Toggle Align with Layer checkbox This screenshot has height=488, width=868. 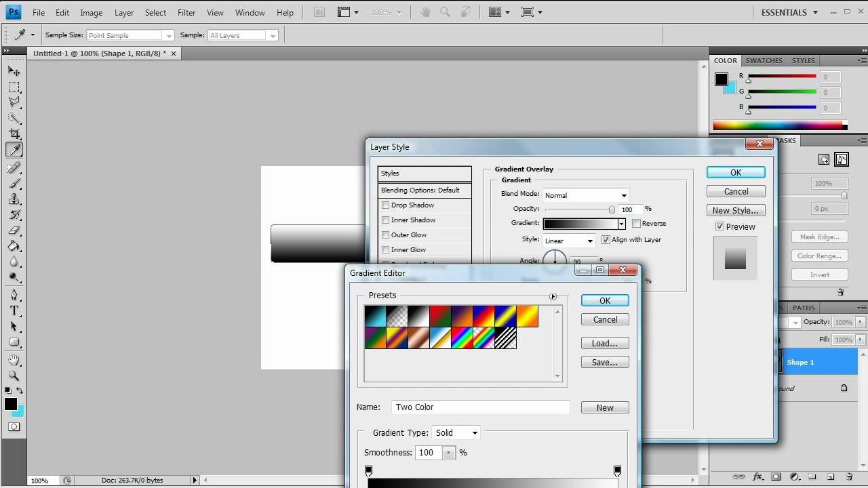tap(606, 240)
